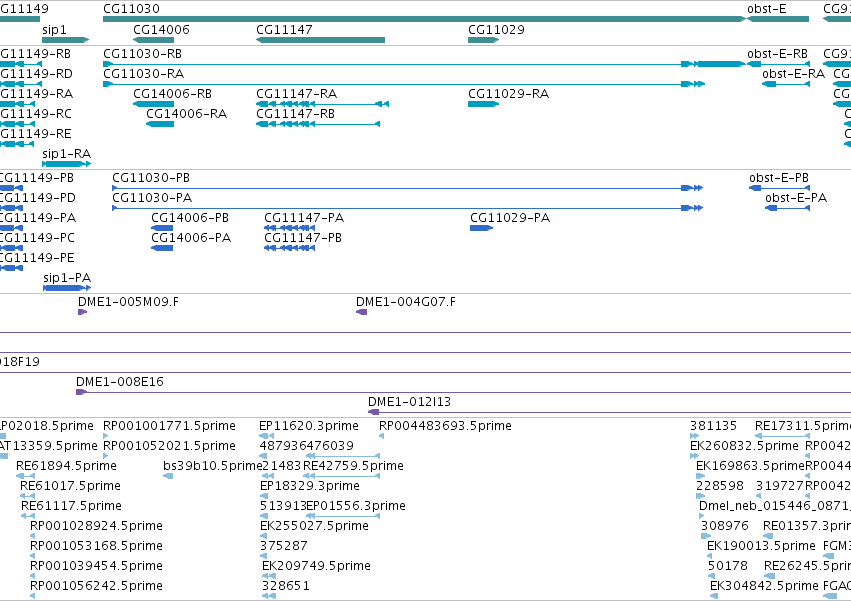Image resolution: width=851 pixels, height=601 pixels.
Task: Click the 381135 EST label
Action: point(714,426)
